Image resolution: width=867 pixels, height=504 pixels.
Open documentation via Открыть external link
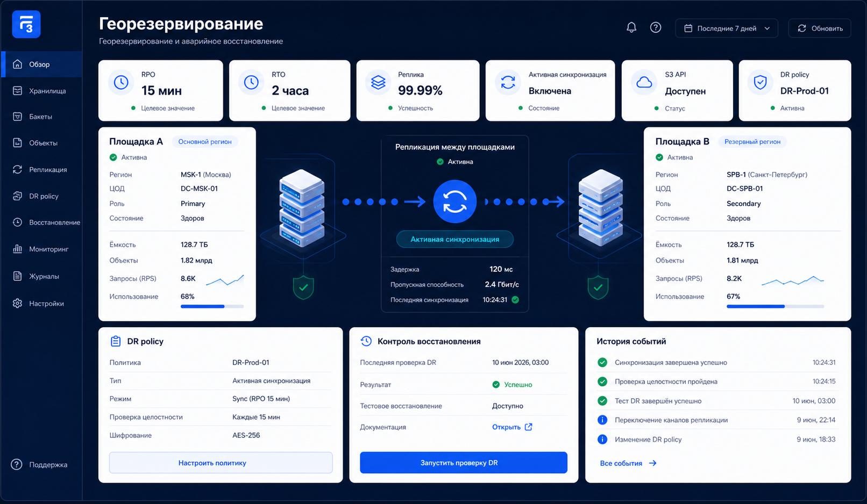pos(512,427)
